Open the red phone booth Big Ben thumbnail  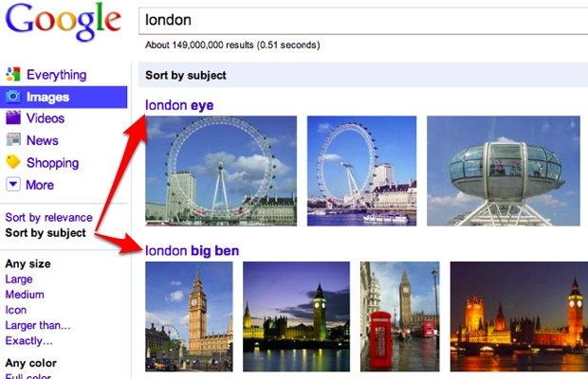(x=400, y=316)
